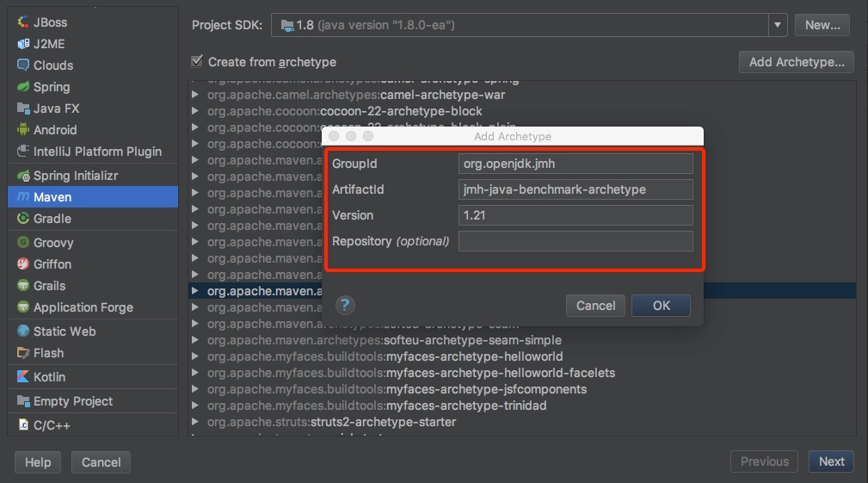Click the C/C++ file icon

22,424
